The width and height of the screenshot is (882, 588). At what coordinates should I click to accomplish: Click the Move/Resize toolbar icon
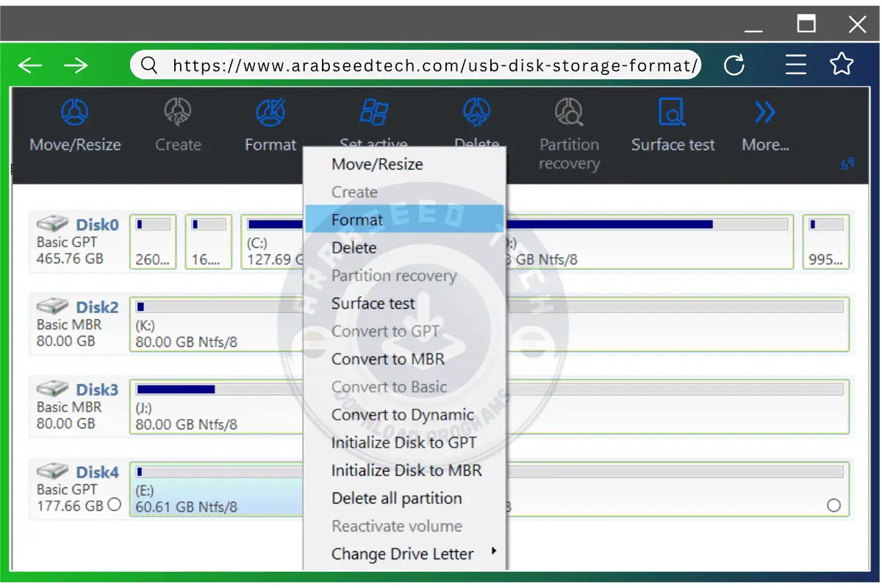tap(74, 113)
